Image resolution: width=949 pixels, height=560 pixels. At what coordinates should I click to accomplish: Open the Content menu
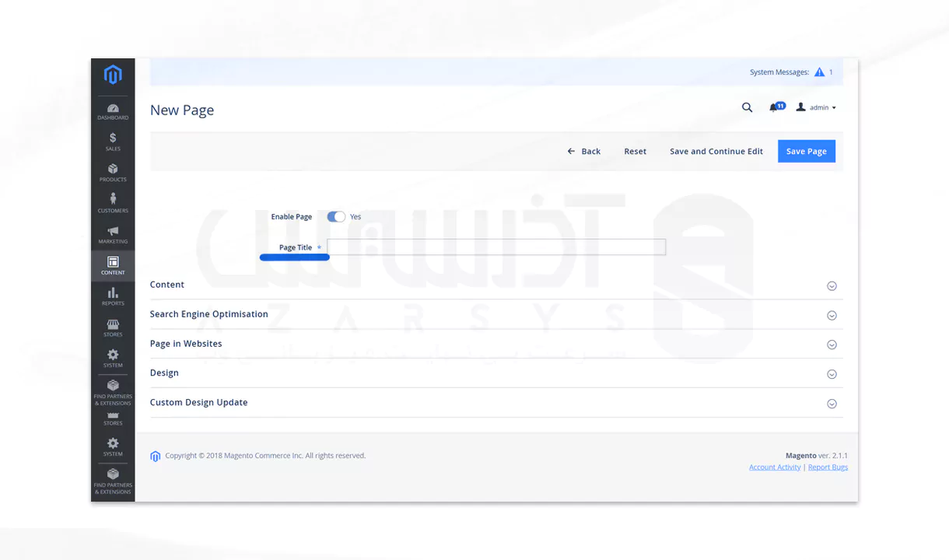point(113,266)
